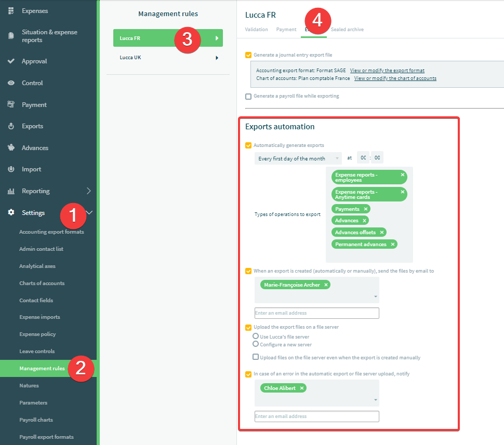Toggle Upload the export files on a file server
504x445 pixels.
coord(248,328)
